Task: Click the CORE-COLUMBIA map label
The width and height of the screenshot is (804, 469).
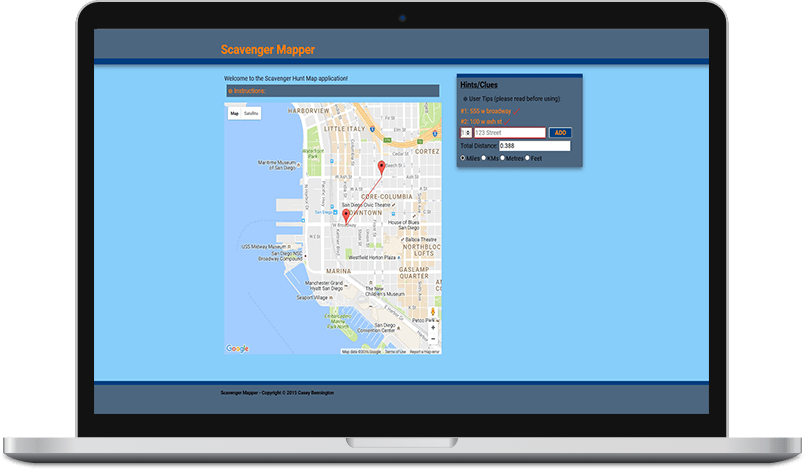Action: point(387,196)
